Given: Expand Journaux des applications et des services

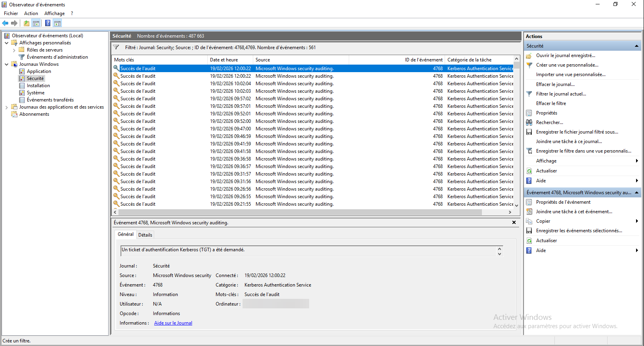Looking at the screenshot, I should [x=6, y=107].
